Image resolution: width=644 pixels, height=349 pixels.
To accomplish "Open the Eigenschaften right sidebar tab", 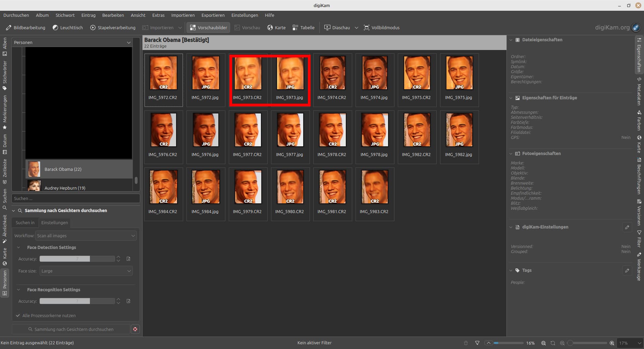I will [x=639, y=55].
